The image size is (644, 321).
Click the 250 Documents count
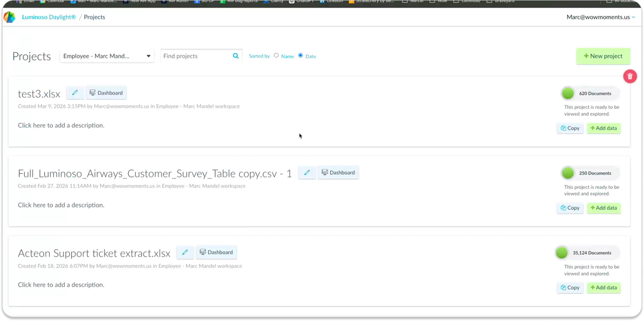pyautogui.click(x=595, y=173)
